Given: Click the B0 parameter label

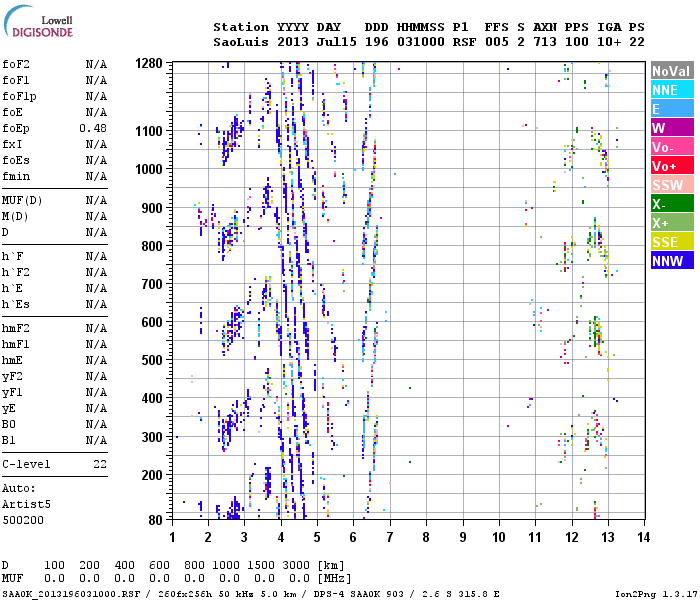Looking at the screenshot, I should click(x=9, y=425).
